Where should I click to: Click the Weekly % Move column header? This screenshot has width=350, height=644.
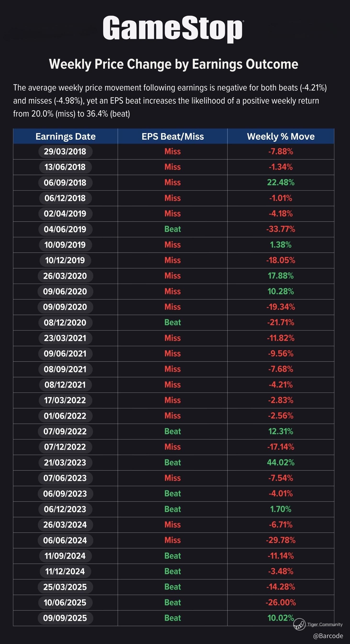281,136
